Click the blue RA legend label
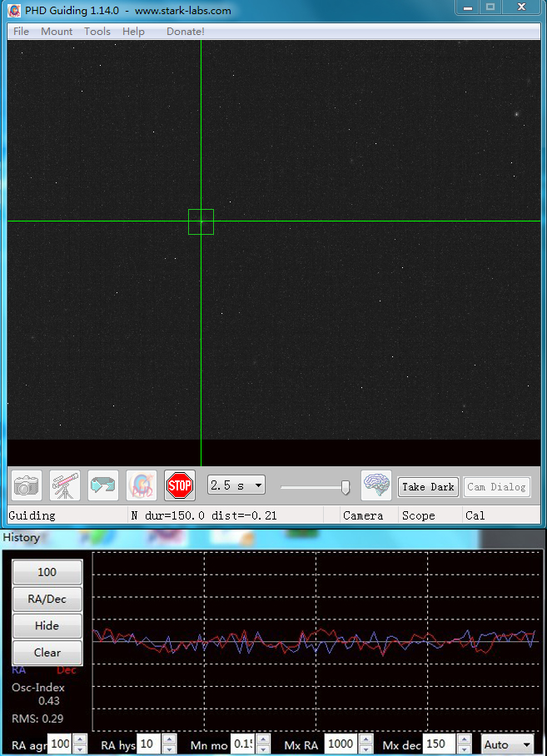This screenshot has width=547, height=756. [x=19, y=669]
